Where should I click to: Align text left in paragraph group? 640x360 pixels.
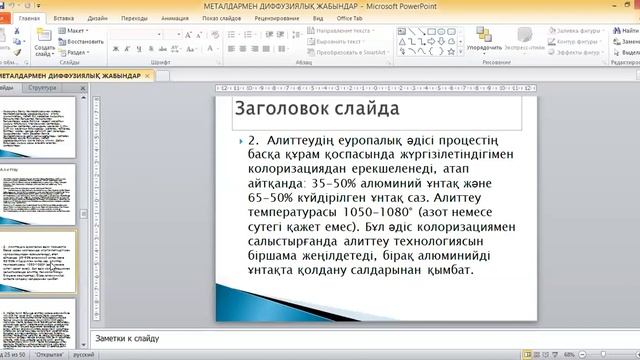(x=231, y=49)
